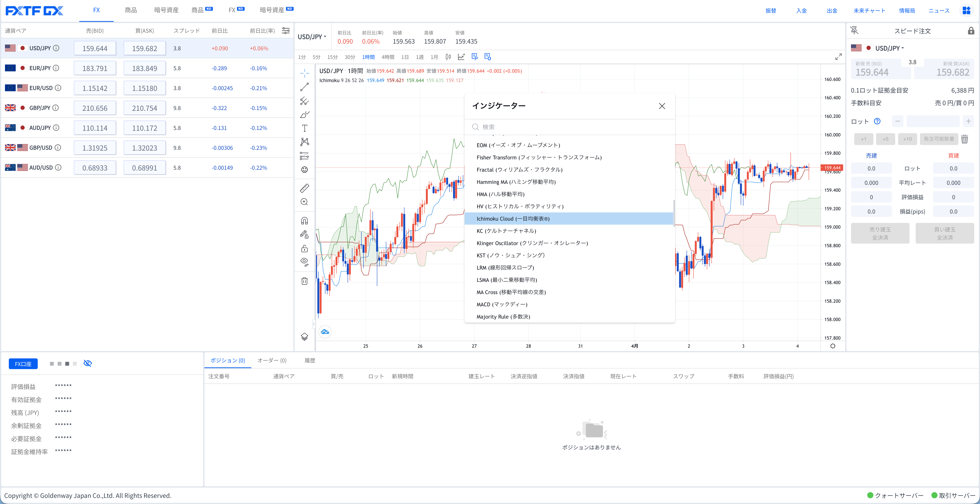Select the text annotation tool
This screenshot has height=504, width=980.
click(x=304, y=128)
